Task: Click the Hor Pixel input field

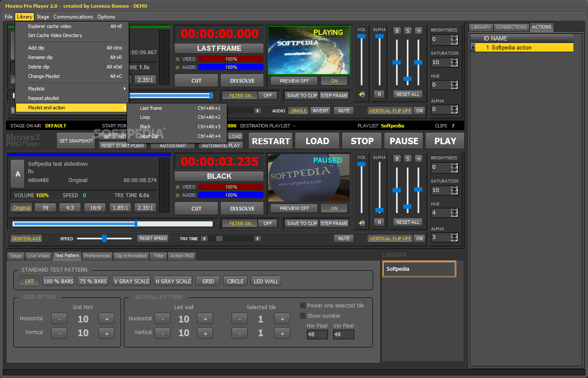Action: [317, 335]
